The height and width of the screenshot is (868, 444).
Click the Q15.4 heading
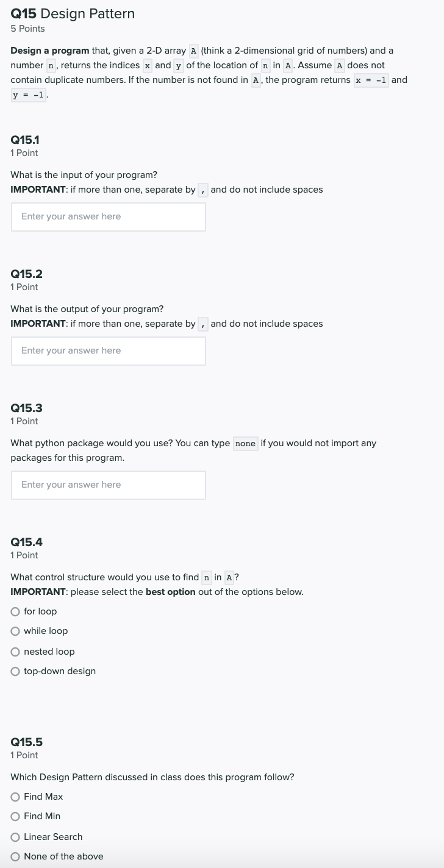(x=26, y=542)
